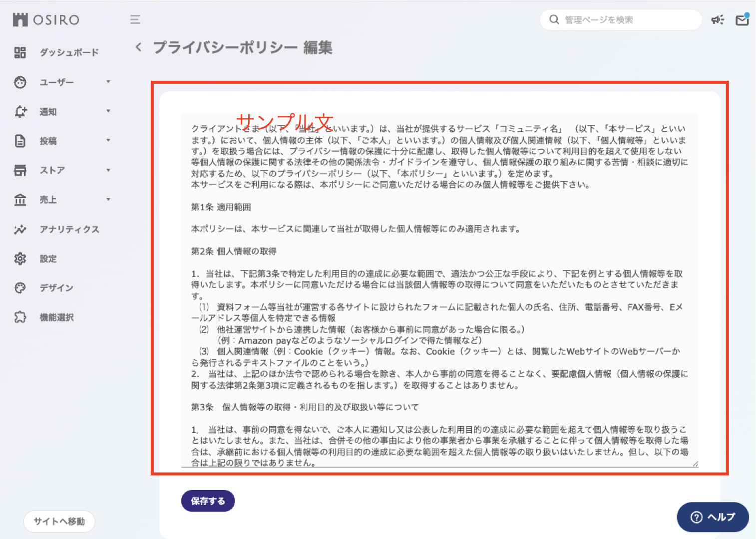Click the store shop icon

click(x=20, y=171)
